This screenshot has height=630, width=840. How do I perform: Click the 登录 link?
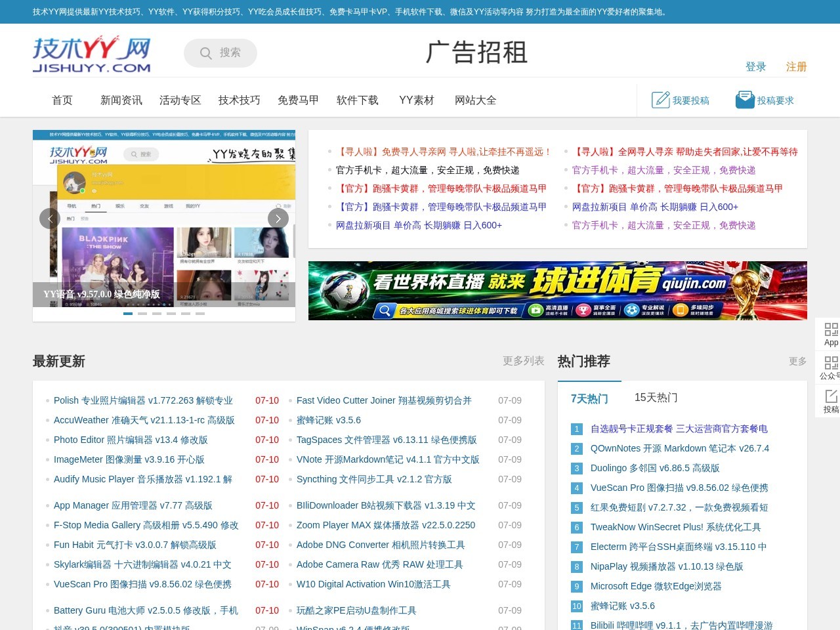pyautogui.click(x=756, y=67)
